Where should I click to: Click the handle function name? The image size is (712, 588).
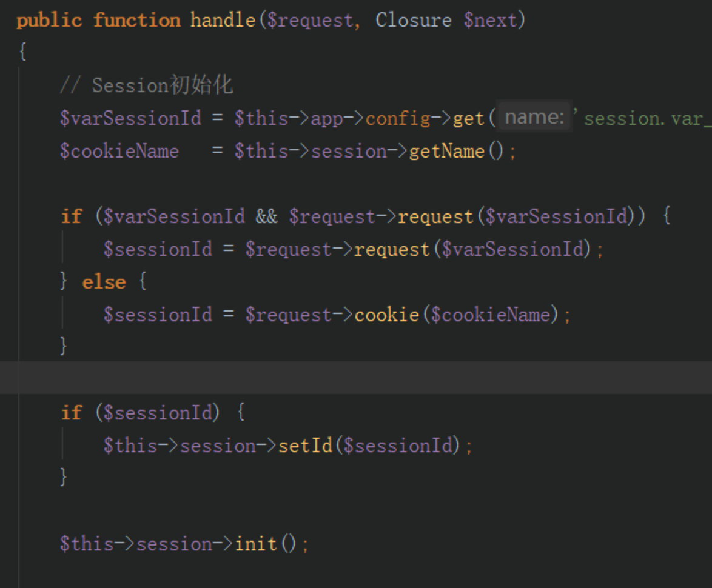[x=223, y=21]
